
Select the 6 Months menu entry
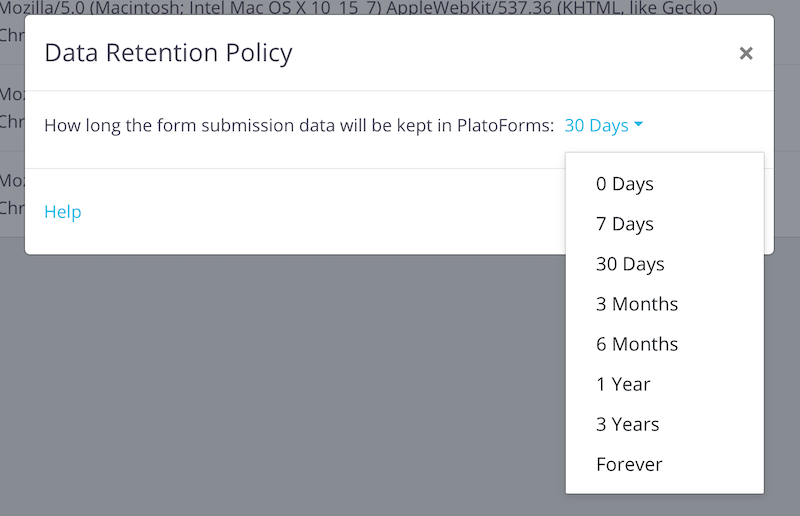(637, 344)
